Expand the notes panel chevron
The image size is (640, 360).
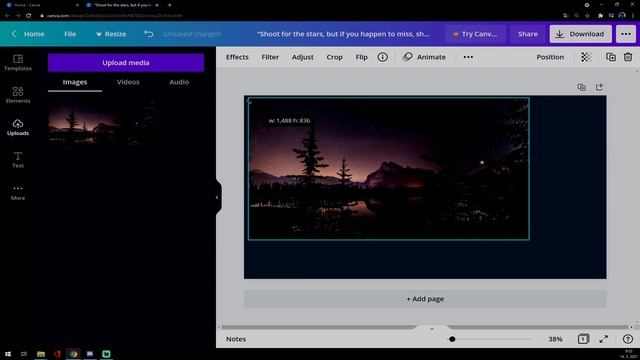coord(432,328)
